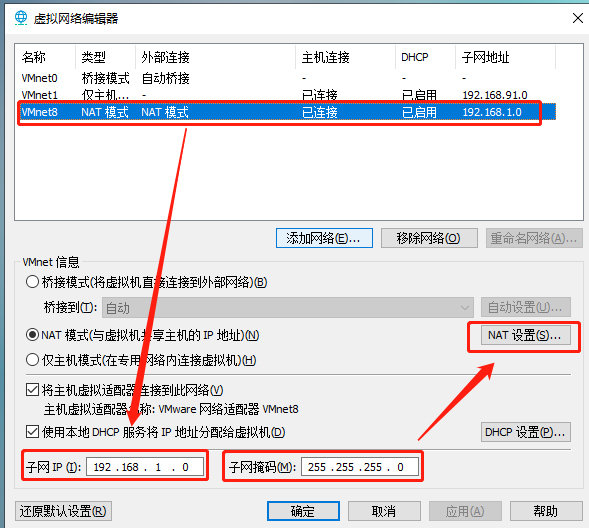589x528 pixels.
Task: Click 仅主机... type cell of VMnet1
Action: (105, 95)
